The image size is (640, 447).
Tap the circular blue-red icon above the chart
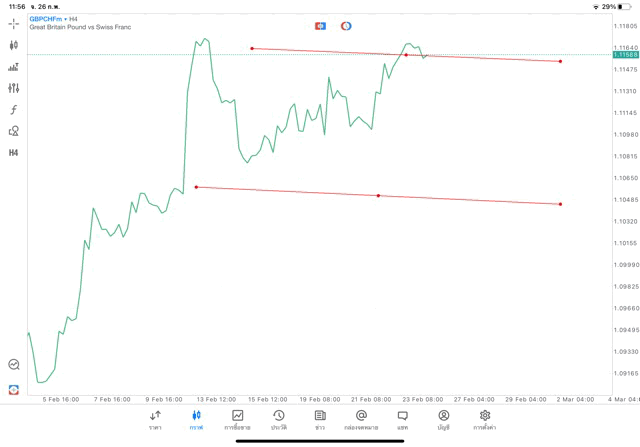[346, 25]
